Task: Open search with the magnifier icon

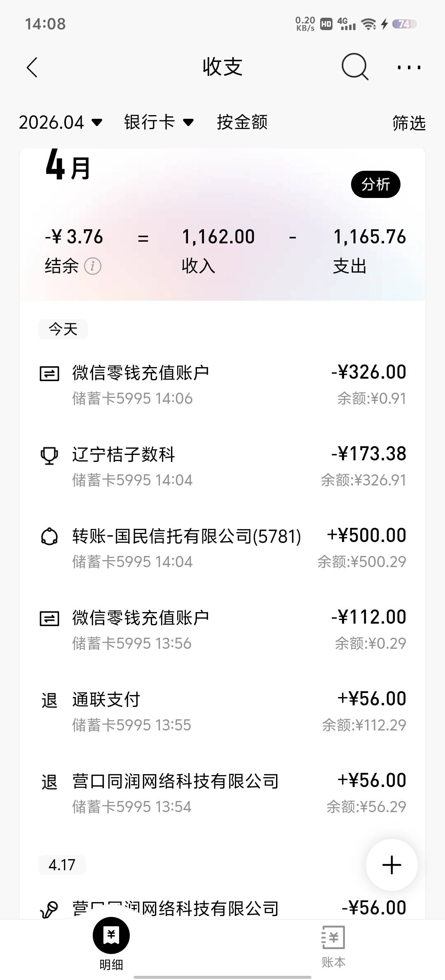Action: click(354, 67)
